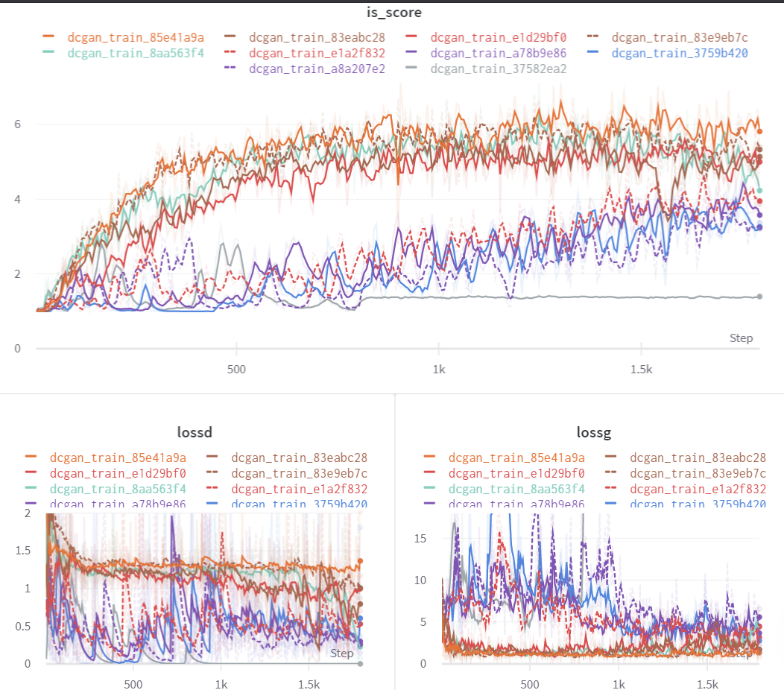Select dcgan_train_a8a207e2 in the is_score legend
This screenshot has height=690, width=784.
click(x=317, y=69)
